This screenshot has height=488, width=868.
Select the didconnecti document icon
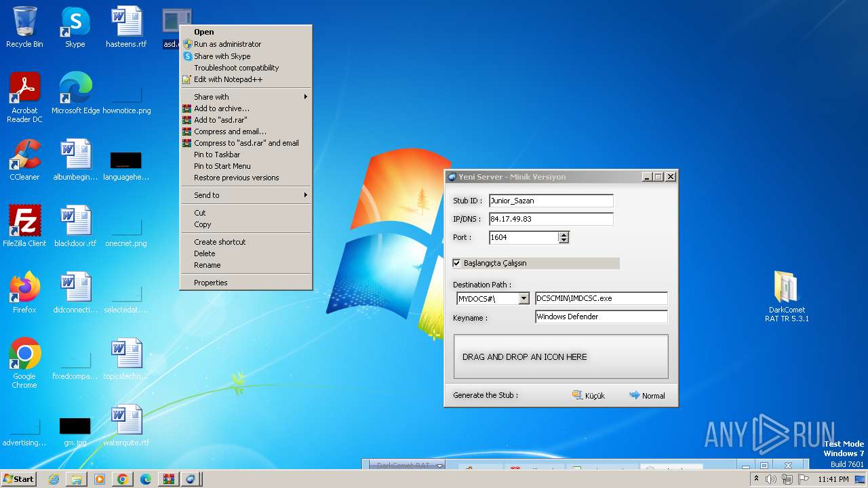coord(75,293)
